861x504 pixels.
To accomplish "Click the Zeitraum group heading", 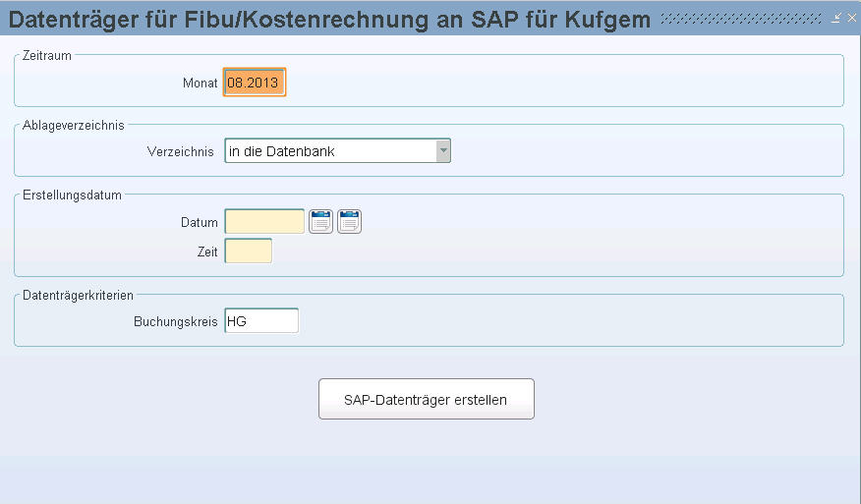I will (46, 56).
